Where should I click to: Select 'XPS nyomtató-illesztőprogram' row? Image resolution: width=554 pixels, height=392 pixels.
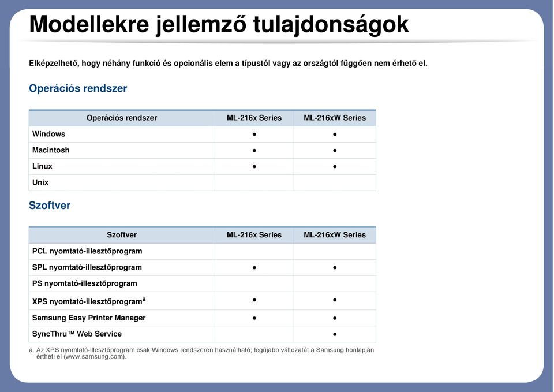coord(203,301)
